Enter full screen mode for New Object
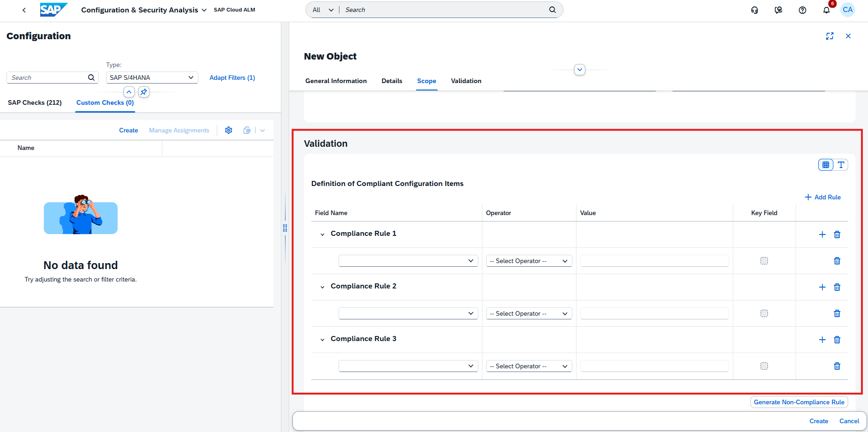This screenshot has height=432, width=868. pyautogui.click(x=830, y=36)
